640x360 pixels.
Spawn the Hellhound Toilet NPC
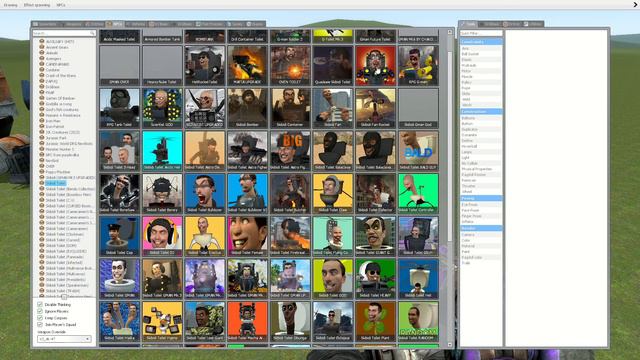pos(204,65)
